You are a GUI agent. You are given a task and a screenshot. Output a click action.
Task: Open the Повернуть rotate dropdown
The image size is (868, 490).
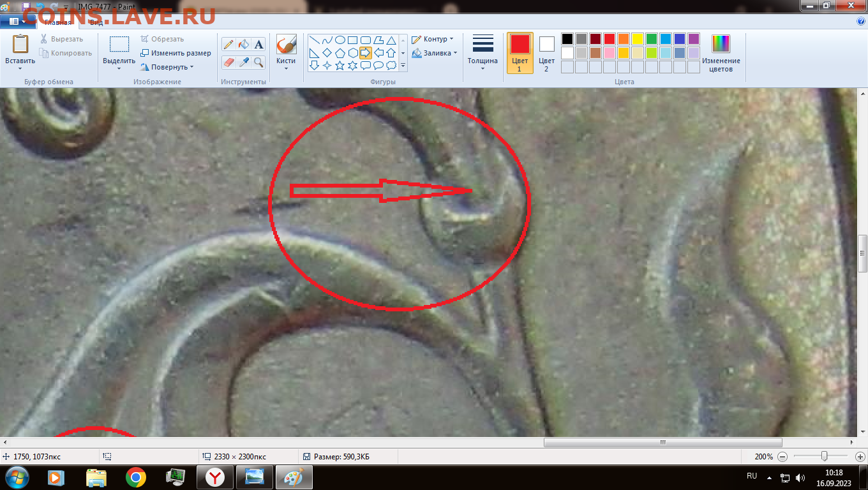coord(191,67)
